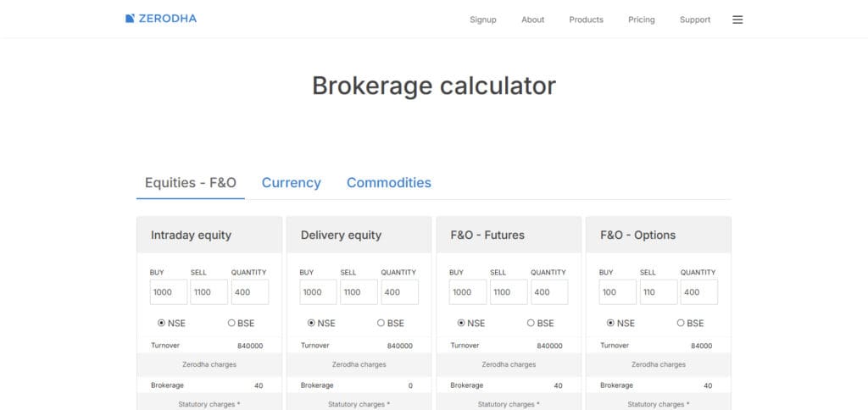The height and width of the screenshot is (410, 868).
Task: Click the Intraday equity QUANTITY field
Action: point(250,292)
